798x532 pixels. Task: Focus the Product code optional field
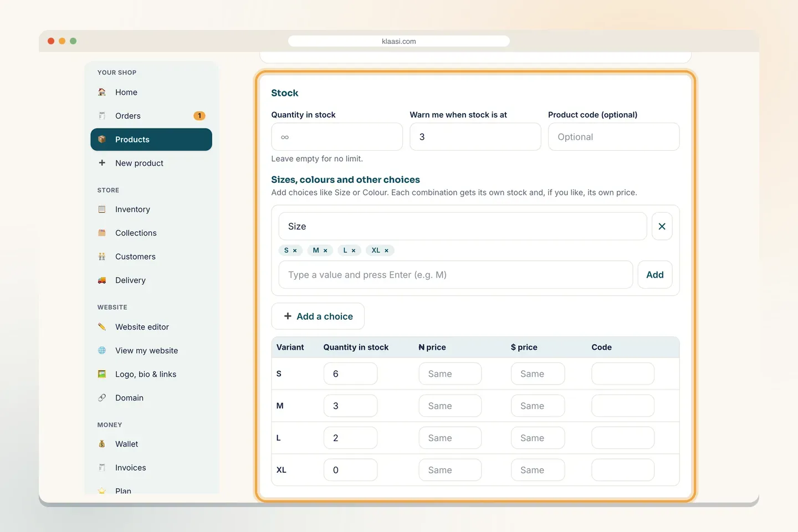[614, 137]
